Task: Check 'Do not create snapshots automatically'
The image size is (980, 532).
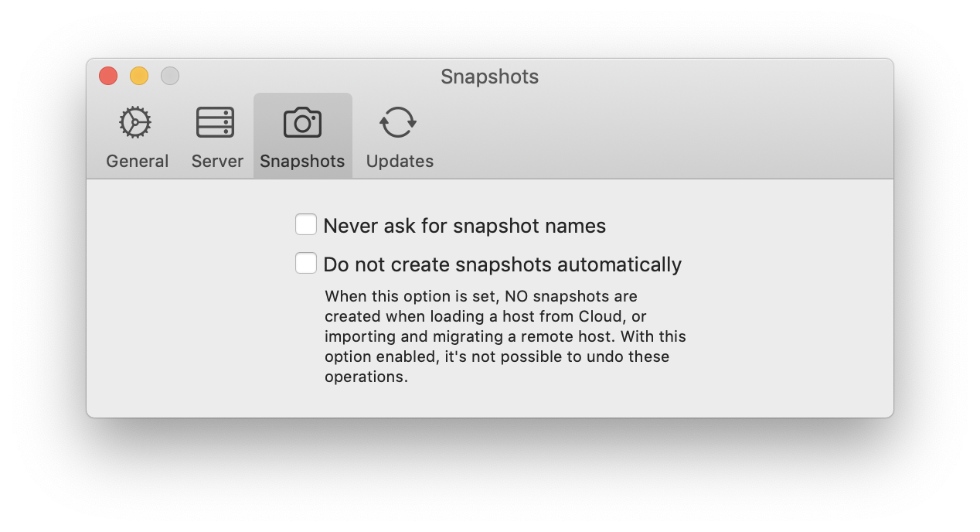Action: tap(306, 263)
